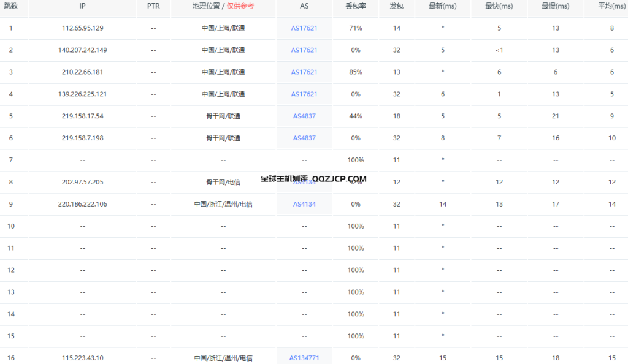This screenshot has height=364, width=628.
Task: Click the blue 11 发包 value on hop 10
Action: [x=396, y=226]
